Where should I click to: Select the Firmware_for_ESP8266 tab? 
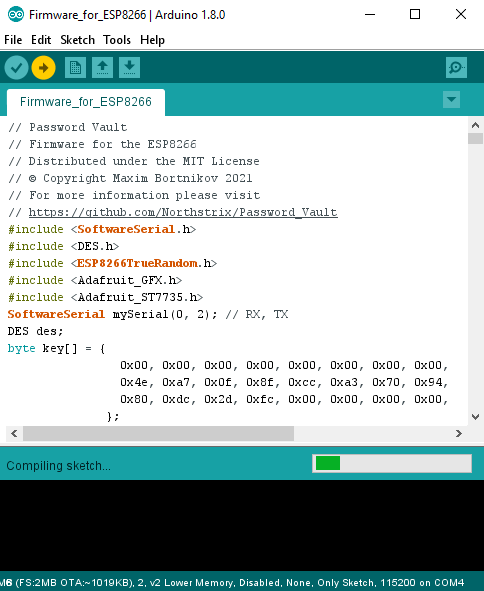pyautogui.click(x=86, y=102)
